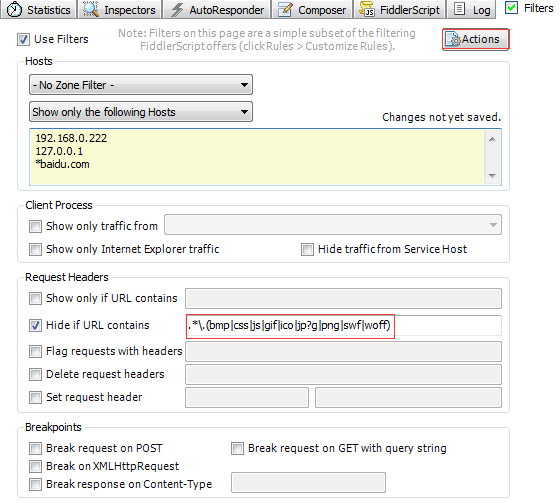The height and width of the screenshot is (503, 560).
Task: Check Break request on POST
Action: pyautogui.click(x=35, y=448)
